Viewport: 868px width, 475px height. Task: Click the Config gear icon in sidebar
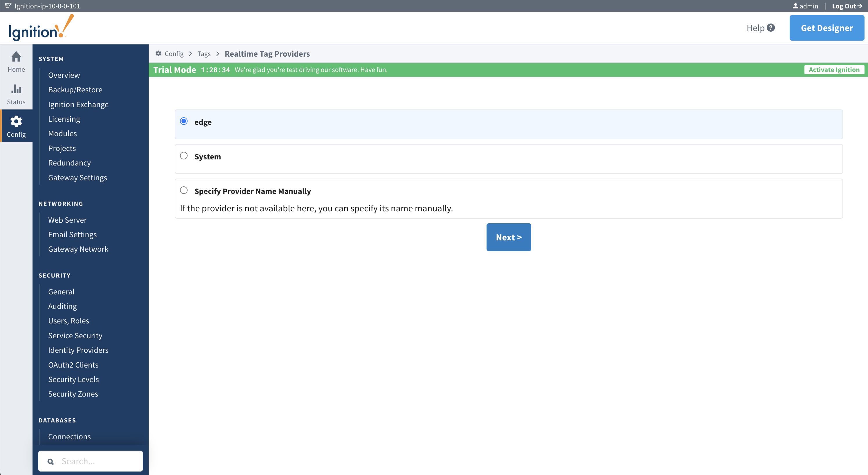pyautogui.click(x=16, y=122)
